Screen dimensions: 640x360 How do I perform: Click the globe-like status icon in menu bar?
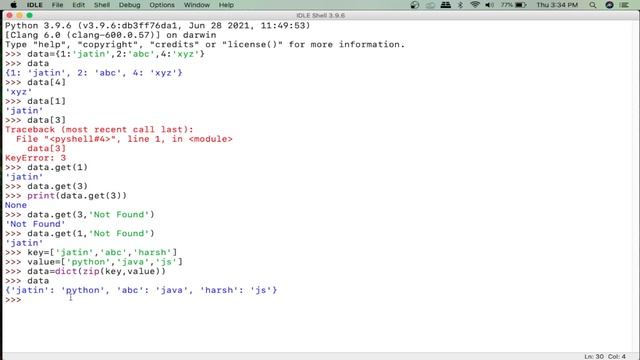[415, 5]
